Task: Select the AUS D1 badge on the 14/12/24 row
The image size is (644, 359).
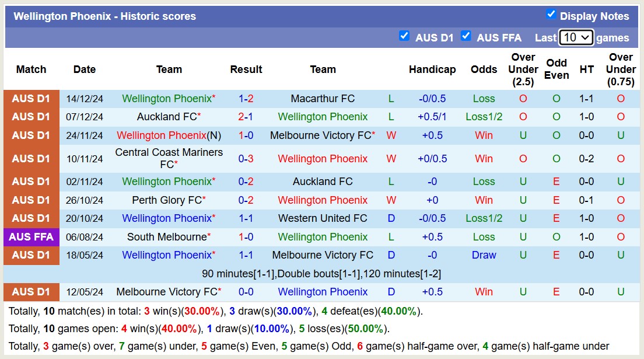Action: (31, 98)
